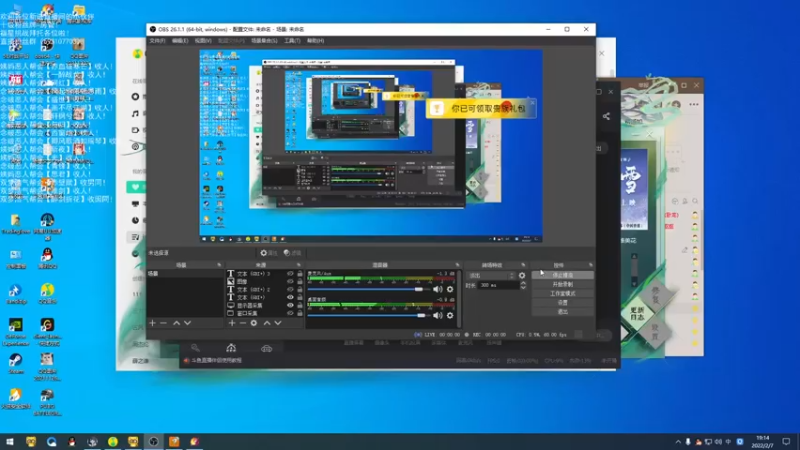Click gamepad icon in Douyu companion bar
800x450 pixels.
266,348
